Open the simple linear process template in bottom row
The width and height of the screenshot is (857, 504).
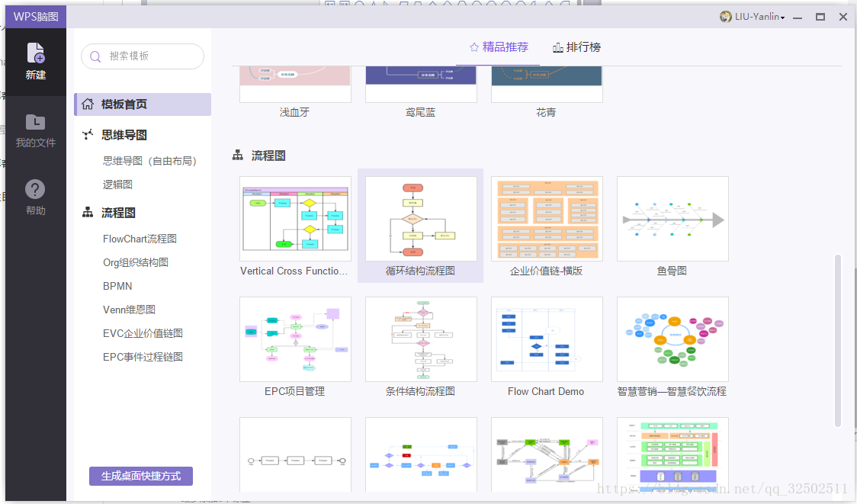tap(295, 454)
